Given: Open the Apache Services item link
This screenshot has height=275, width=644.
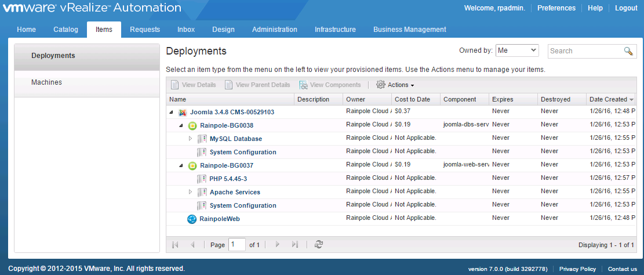Looking at the screenshot, I should [235, 193].
